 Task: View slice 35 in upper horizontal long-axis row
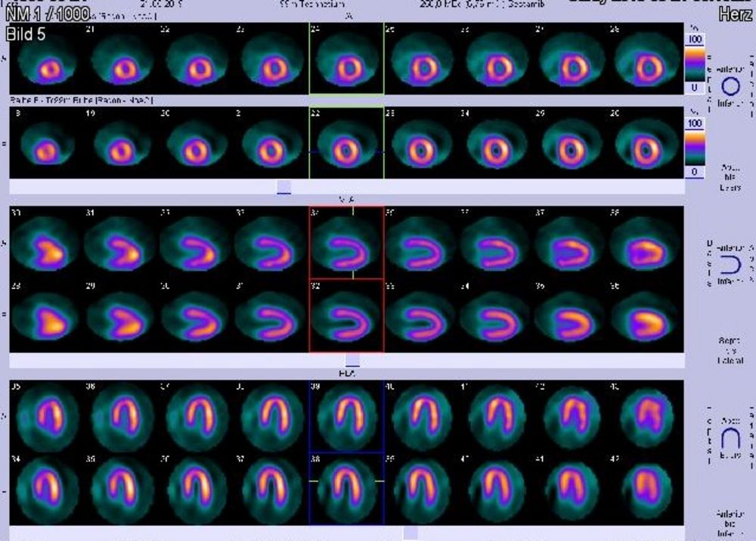pyautogui.click(x=47, y=416)
